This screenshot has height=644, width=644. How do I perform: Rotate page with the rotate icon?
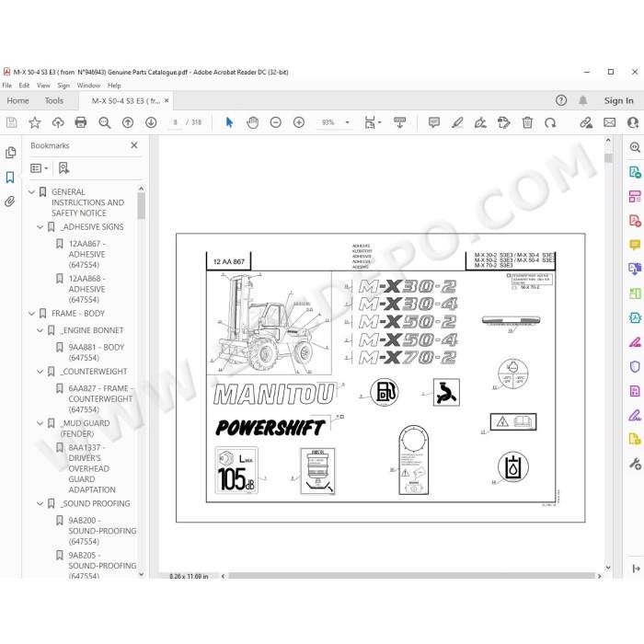[550, 122]
